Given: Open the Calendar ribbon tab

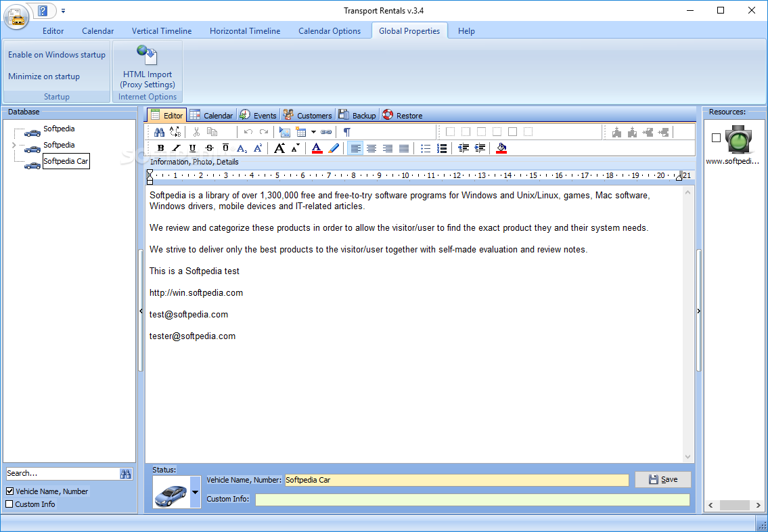Looking at the screenshot, I should point(98,31).
